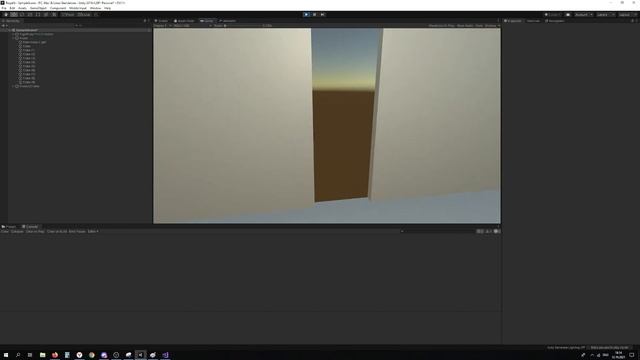The image size is (640, 360).
Task: Toggle Console warning messages counter
Action: tap(488, 231)
